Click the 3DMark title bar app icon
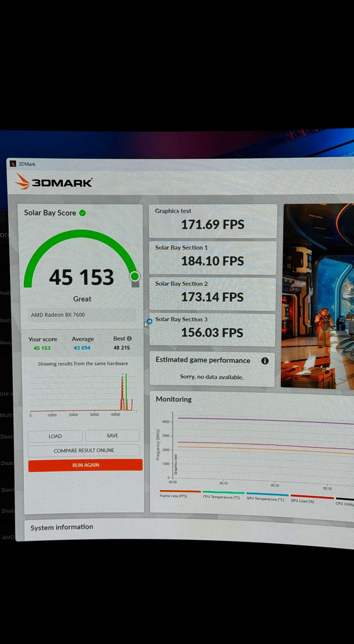Viewport: 354px width, 644px height. (13, 164)
